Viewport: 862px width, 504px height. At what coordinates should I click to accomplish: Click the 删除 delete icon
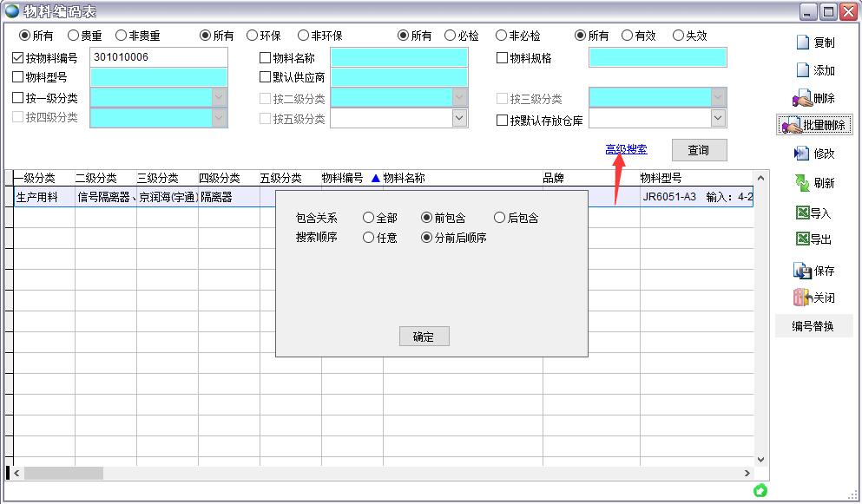click(814, 97)
